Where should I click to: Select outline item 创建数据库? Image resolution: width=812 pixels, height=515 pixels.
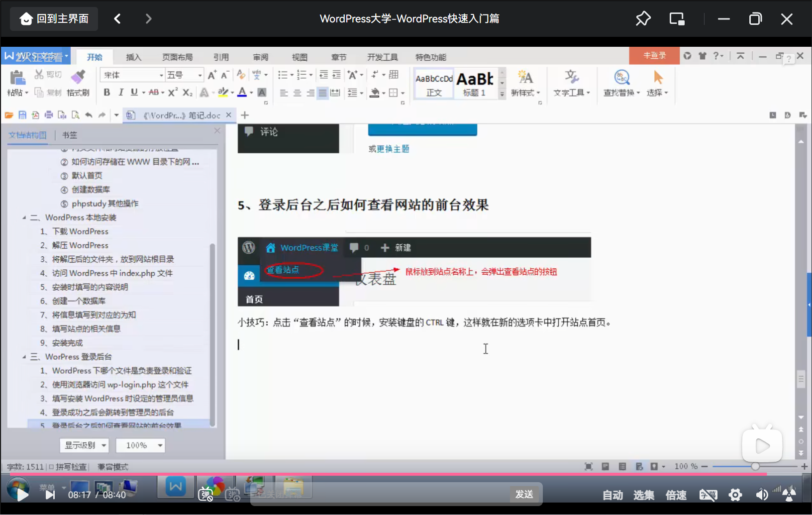pyautogui.click(x=91, y=190)
